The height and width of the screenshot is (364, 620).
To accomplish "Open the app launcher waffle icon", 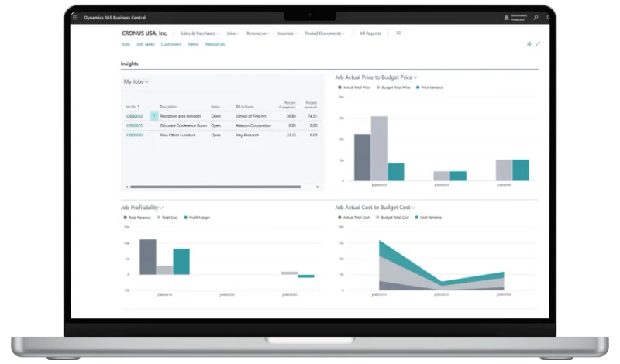I will click(x=74, y=16).
